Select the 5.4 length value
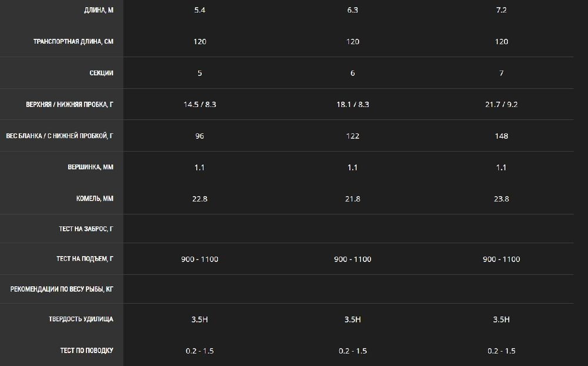The width and height of the screenshot is (588, 366). [x=199, y=10]
